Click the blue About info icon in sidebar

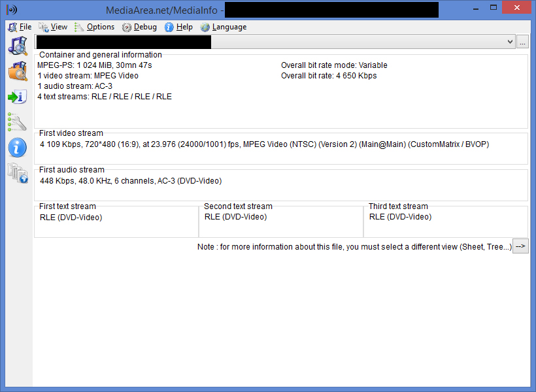point(18,148)
